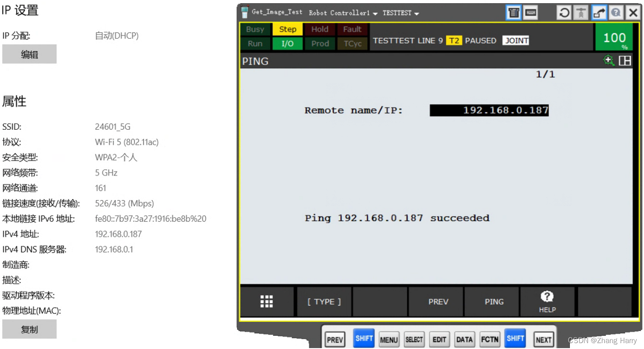Click the FCTN key
The height and width of the screenshot is (349, 644).
490,339
